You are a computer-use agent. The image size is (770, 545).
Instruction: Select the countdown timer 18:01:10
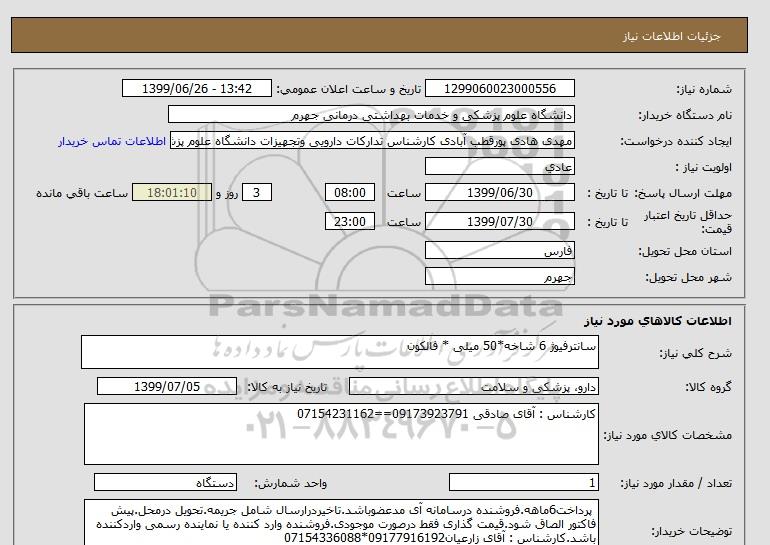pyautogui.click(x=172, y=192)
